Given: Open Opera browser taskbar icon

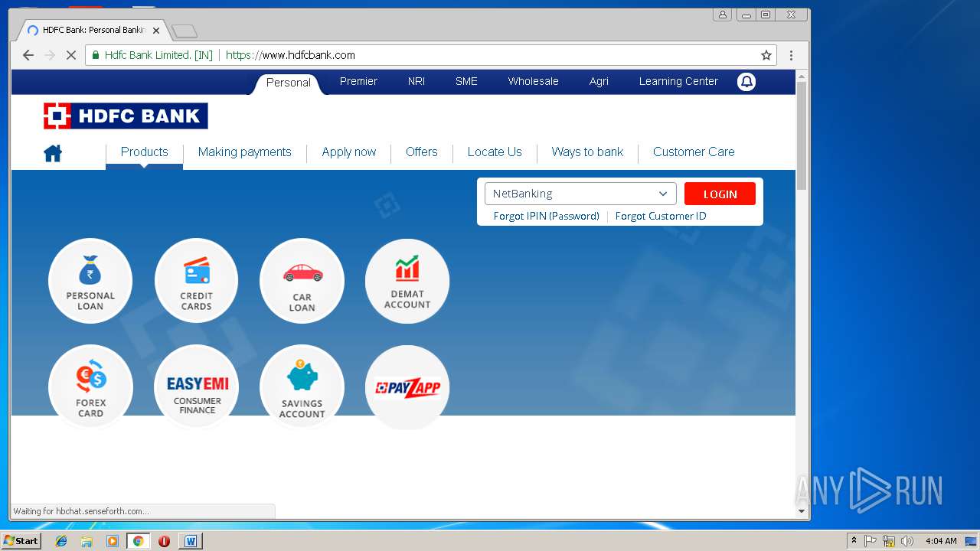Looking at the screenshot, I should coord(164,541).
